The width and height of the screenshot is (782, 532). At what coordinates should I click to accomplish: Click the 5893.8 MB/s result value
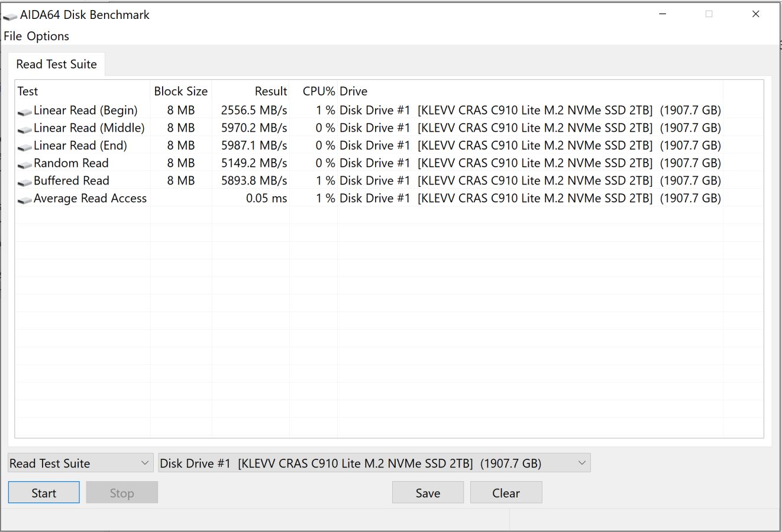pyautogui.click(x=254, y=181)
